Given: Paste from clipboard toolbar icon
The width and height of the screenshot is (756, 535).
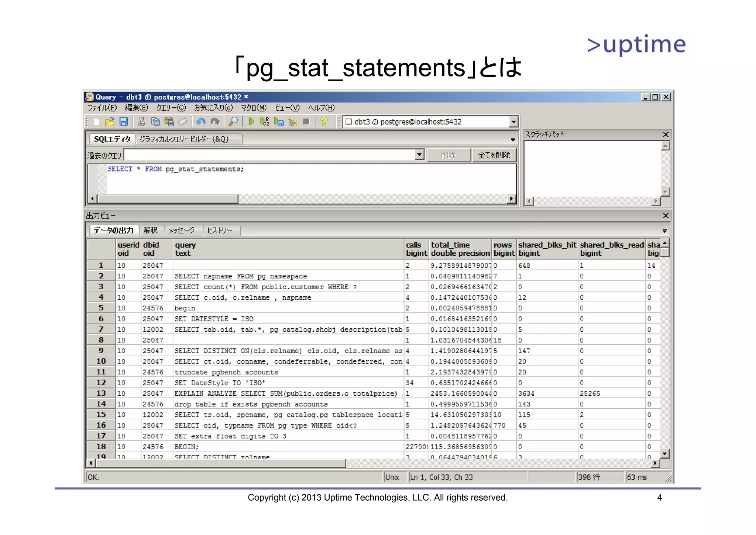Looking at the screenshot, I should pos(169,122).
